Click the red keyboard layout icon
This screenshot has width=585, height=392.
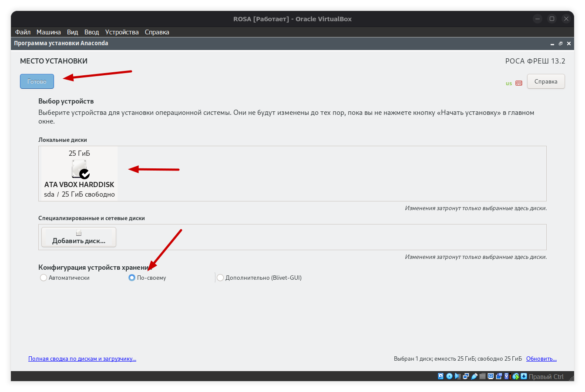pyautogui.click(x=519, y=83)
